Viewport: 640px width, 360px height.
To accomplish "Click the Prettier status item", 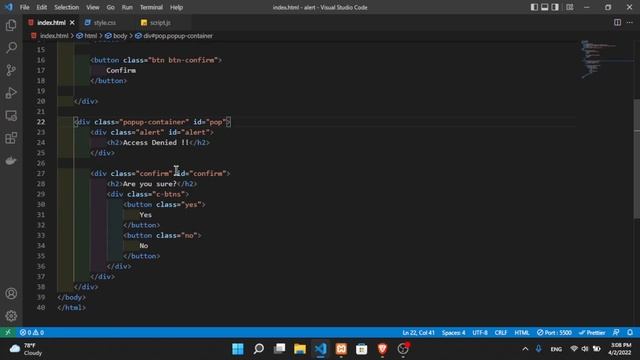I will (592, 332).
